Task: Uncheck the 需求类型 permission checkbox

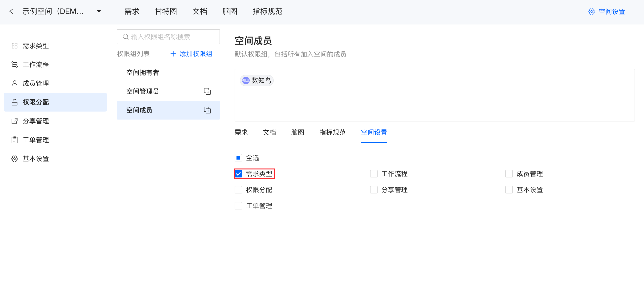Action: coord(239,174)
